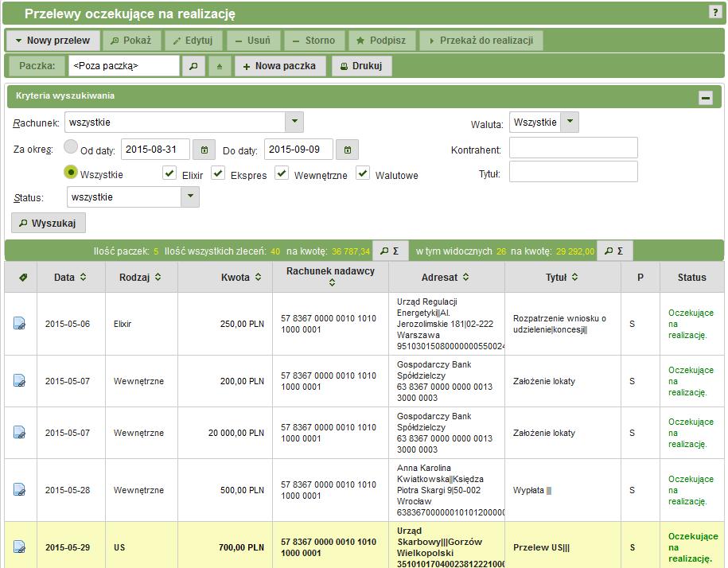Toggle the Walutowe checkbox

click(x=363, y=173)
